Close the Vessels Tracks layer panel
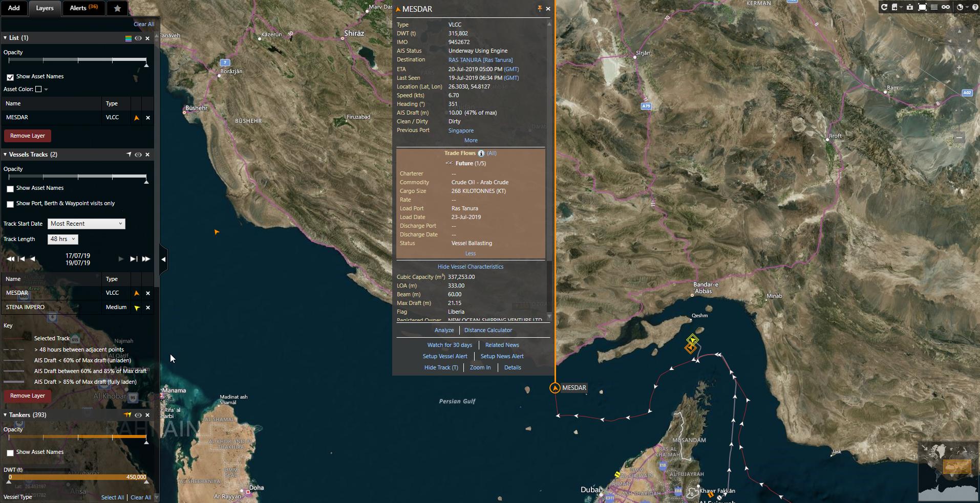This screenshot has width=980, height=503. click(x=147, y=155)
